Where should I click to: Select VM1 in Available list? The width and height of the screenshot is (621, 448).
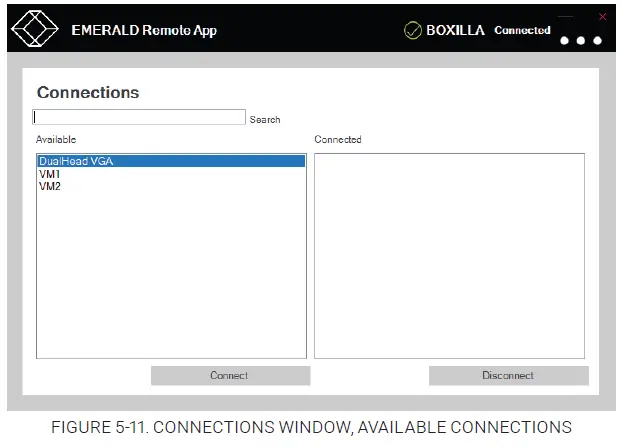click(171, 174)
